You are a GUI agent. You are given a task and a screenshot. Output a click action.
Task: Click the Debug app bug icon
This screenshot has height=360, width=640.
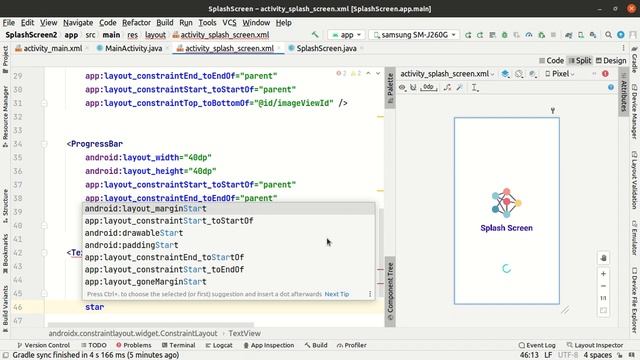point(504,35)
